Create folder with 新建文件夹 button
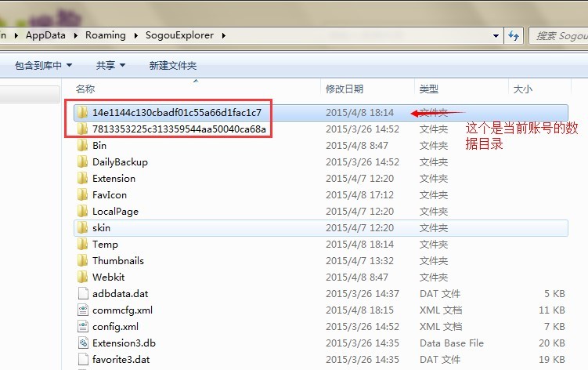The width and height of the screenshot is (588, 370). (173, 66)
